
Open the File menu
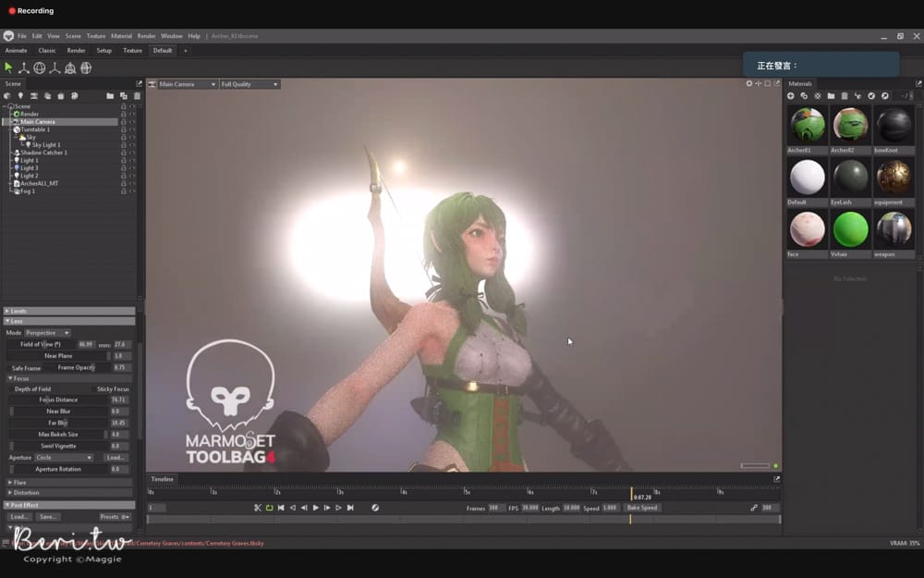22,36
